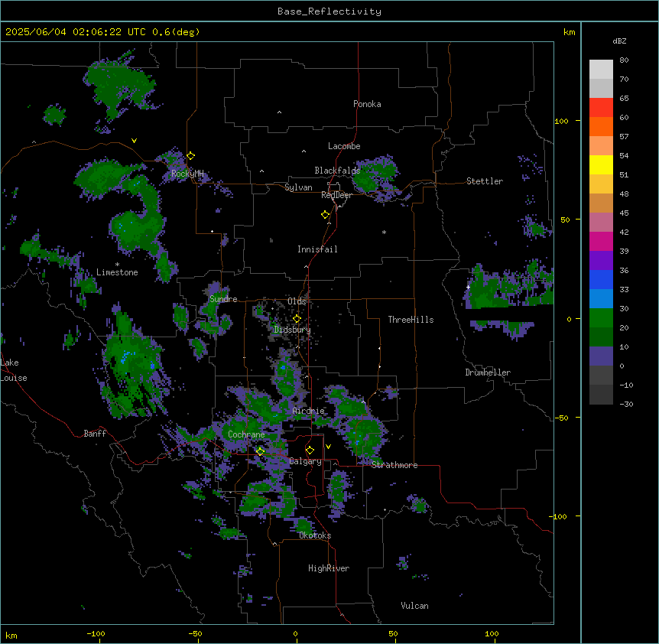Select the 65 dBZ red color swatch
Viewport: 659px width, 644px height.
click(x=601, y=107)
